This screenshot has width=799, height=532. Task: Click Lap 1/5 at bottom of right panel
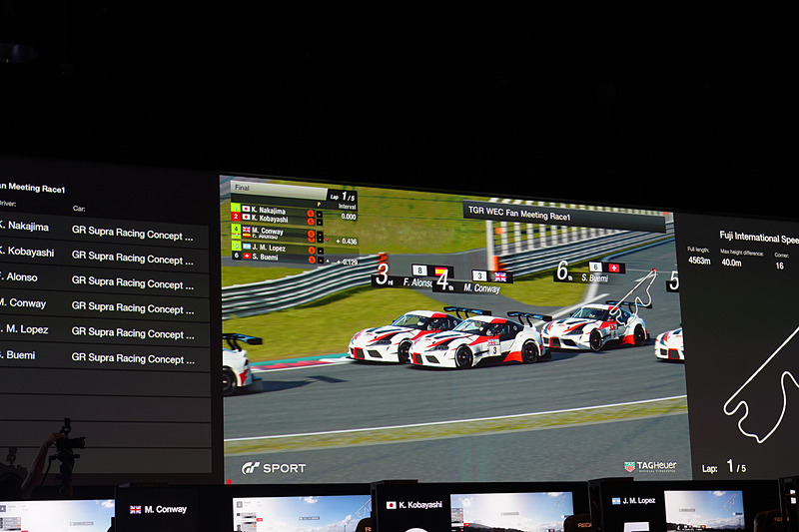coord(723,467)
